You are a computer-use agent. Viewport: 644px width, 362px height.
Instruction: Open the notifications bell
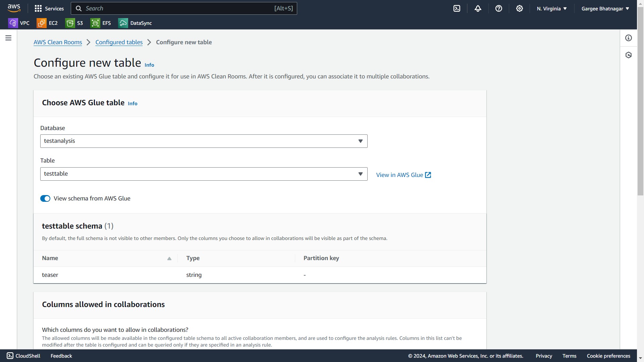tap(478, 9)
